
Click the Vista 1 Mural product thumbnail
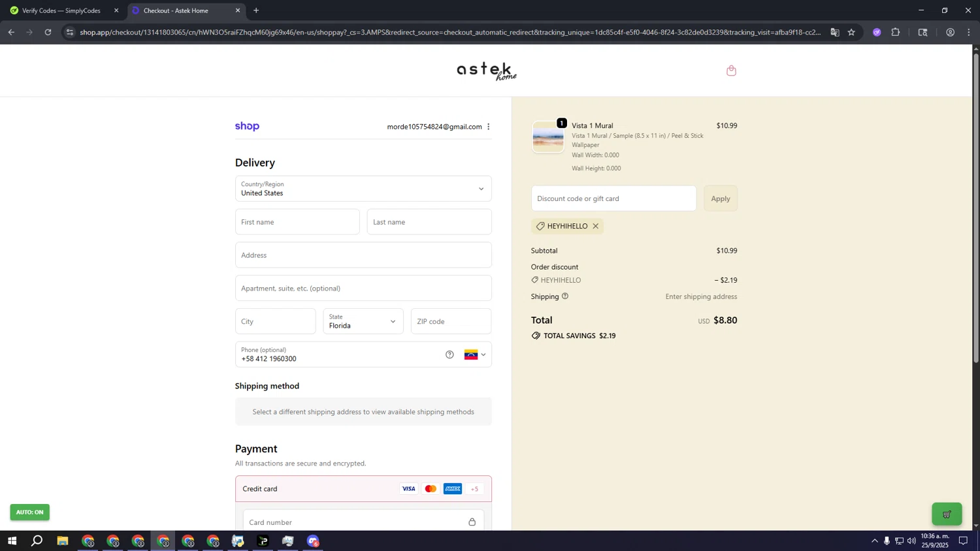click(548, 137)
